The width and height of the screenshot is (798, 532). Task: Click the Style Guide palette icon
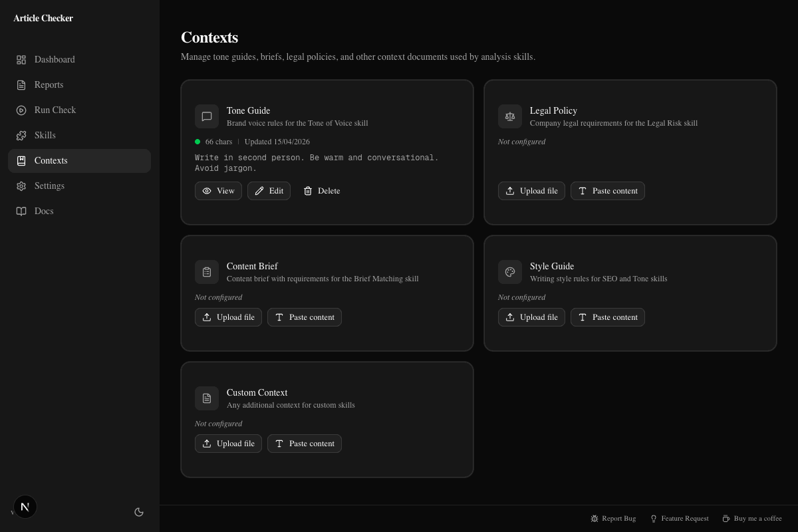(x=510, y=272)
